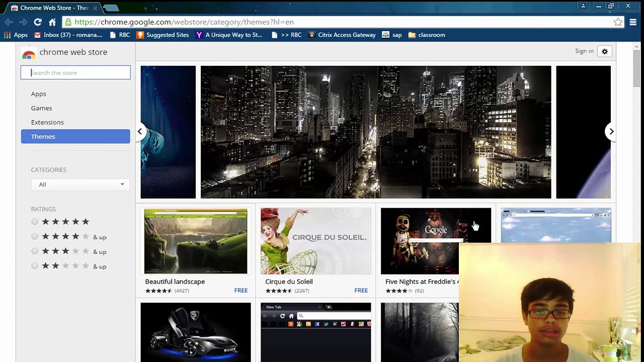Open the Yahoo 'A Unique Way to St...' bookmark
Image resolution: width=644 pixels, height=362 pixels.
pyautogui.click(x=229, y=35)
